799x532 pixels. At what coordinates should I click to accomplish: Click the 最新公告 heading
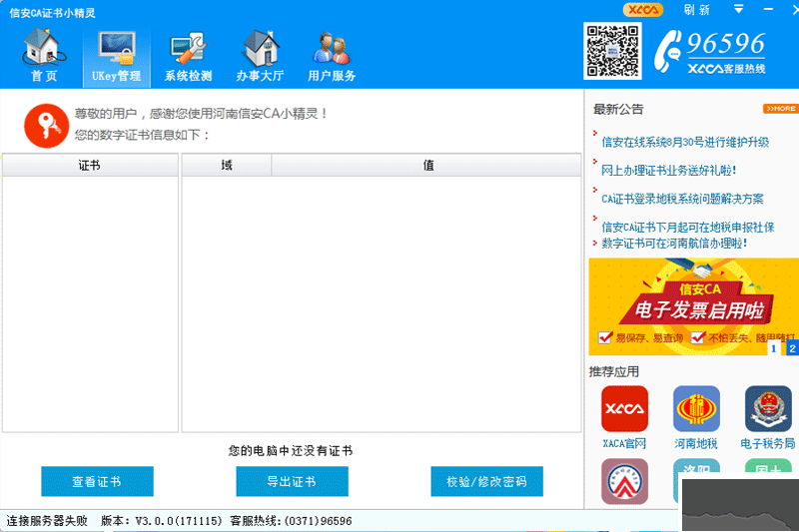tap(618, 109)
